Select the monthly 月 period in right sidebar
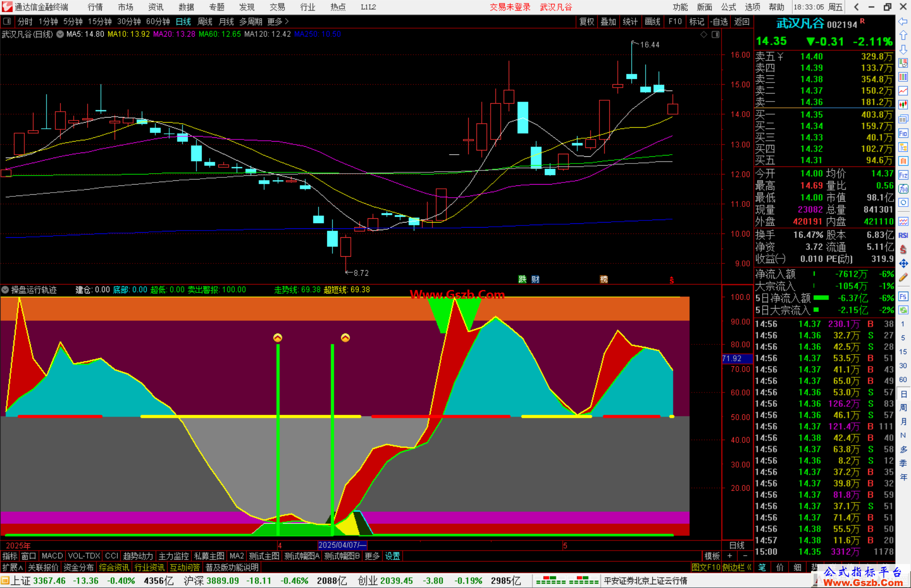Screen dimensions: 911x588 tap(903, 422)
